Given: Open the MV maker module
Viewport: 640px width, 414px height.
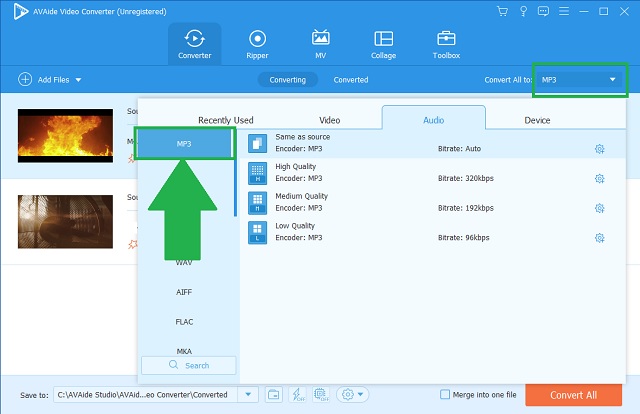Looking at the screenshot, I should click(x=320, y=44).
